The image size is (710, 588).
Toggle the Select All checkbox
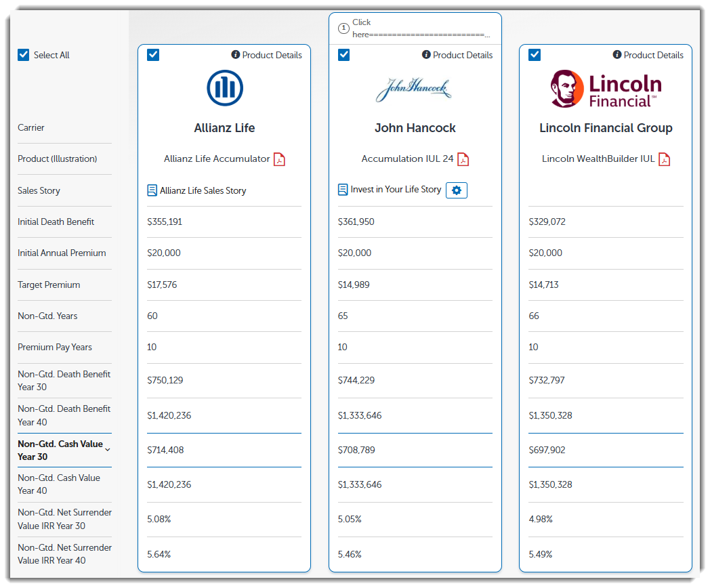24,55
